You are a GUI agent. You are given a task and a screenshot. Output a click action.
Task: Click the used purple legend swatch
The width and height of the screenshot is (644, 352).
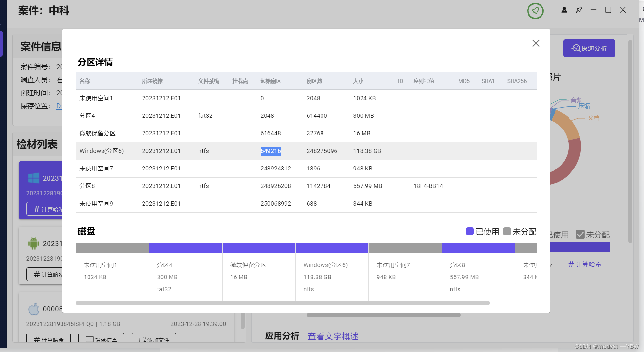click(x=470, y=231)
